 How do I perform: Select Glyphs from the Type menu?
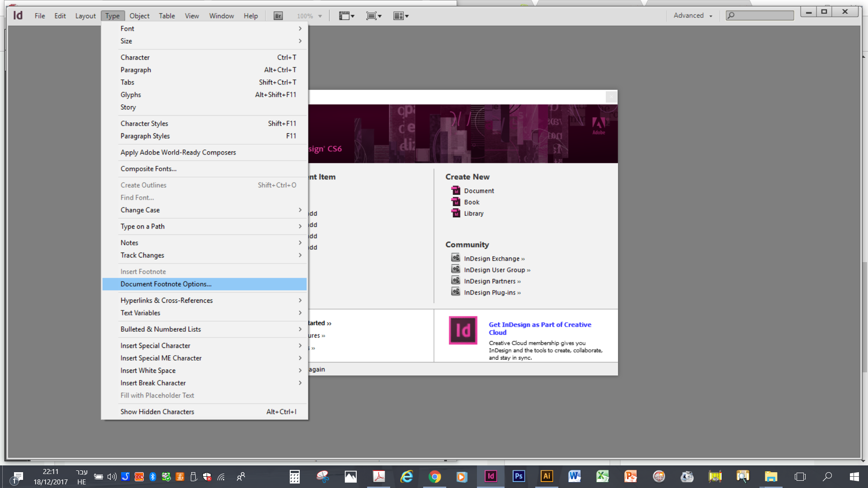click(204, 95)
